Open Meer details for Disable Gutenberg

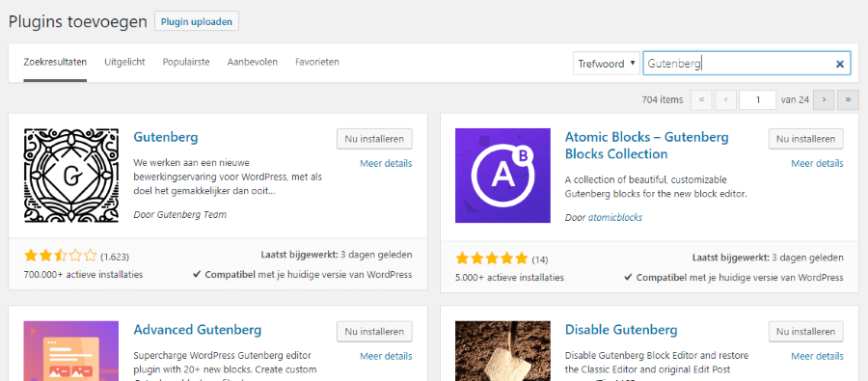point(817,356)
